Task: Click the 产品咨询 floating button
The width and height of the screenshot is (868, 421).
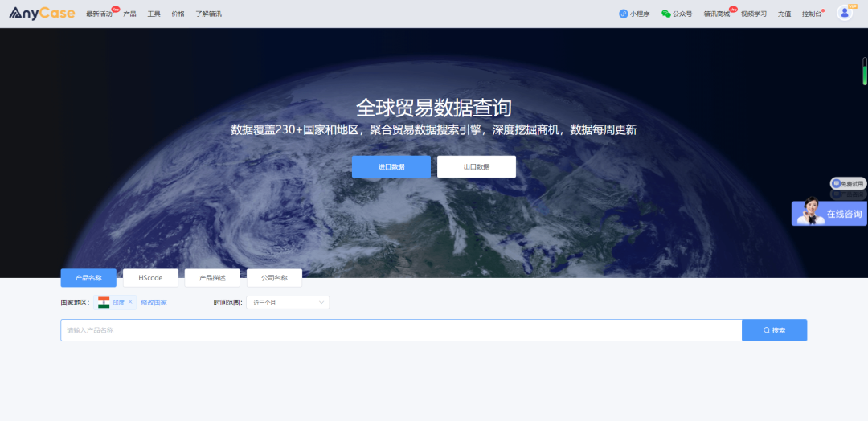Action: click(848, 194)
